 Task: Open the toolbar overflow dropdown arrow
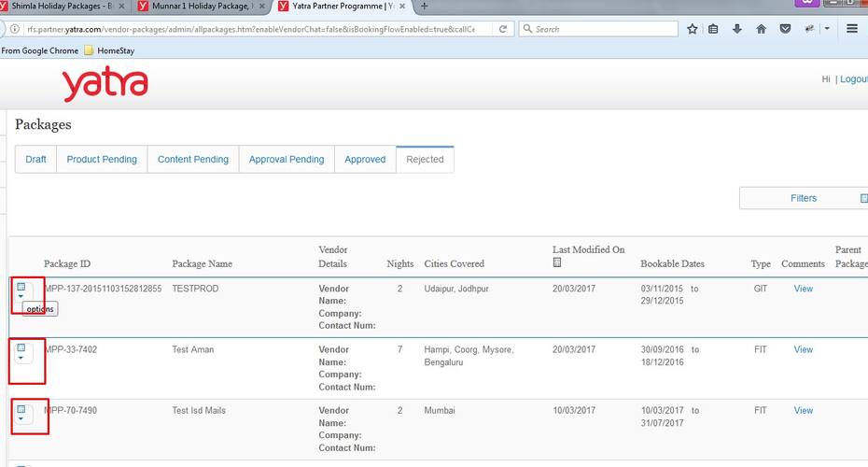click(827, 29)
